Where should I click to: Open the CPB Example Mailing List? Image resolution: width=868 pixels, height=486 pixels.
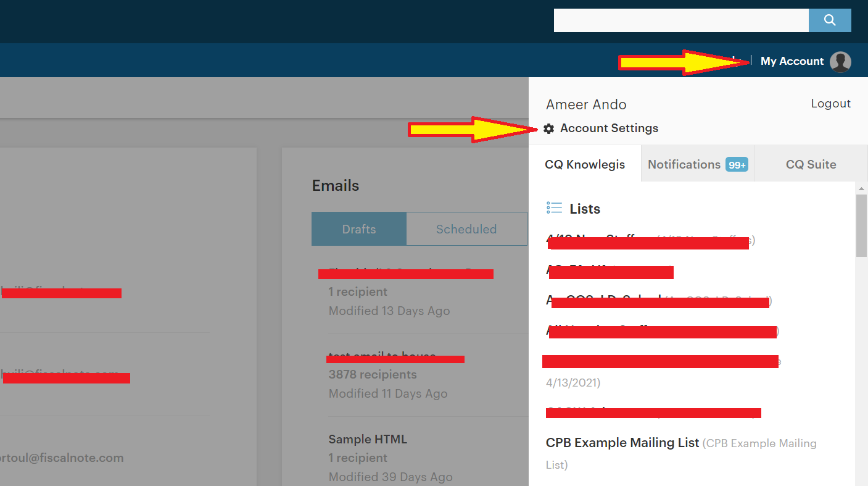coord(622,443)
